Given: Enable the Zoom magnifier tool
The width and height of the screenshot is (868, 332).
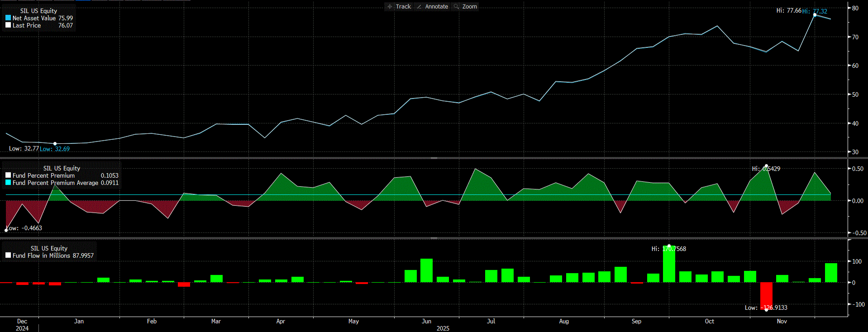Looking at the screenshot, I should point(465,6).
